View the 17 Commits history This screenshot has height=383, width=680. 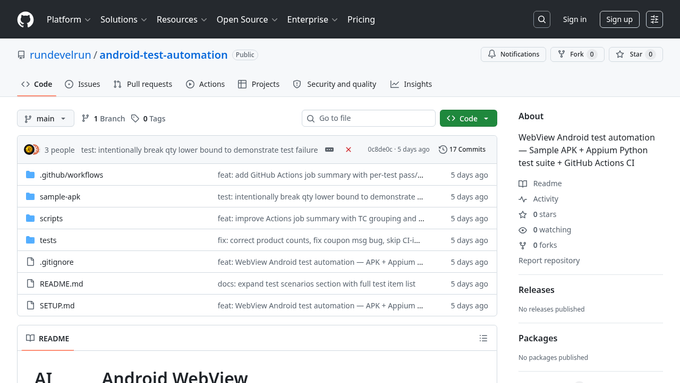[x=462, y=150]
